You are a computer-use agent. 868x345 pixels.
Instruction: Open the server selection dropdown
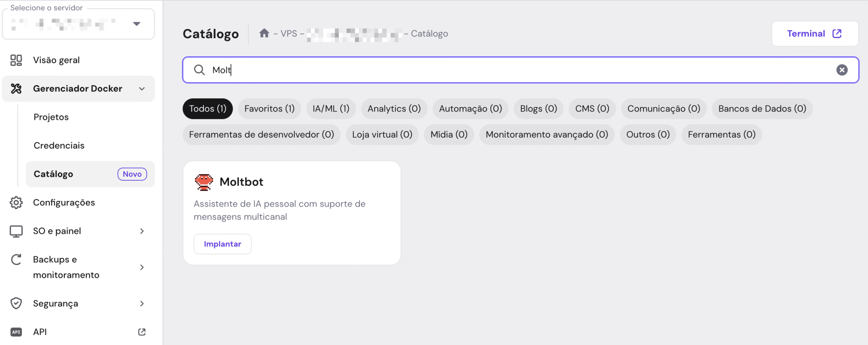click(x=137, y=24)
